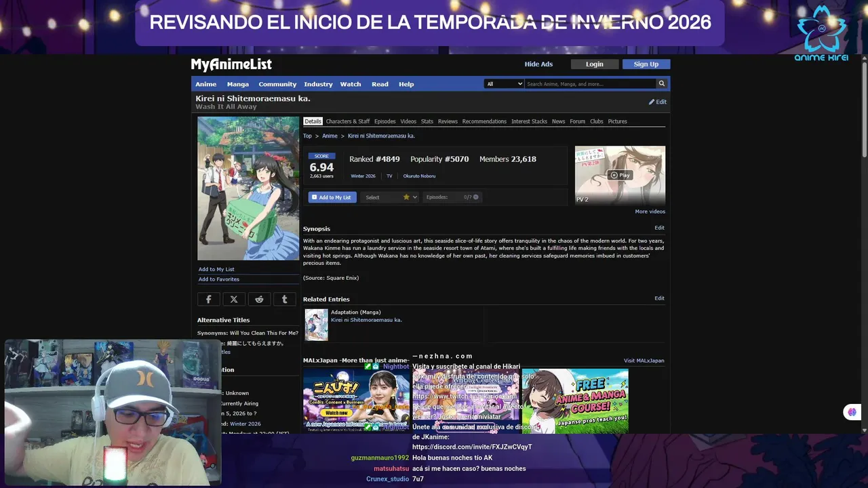Click the blue Add to My List button
Viewport: 868px width, 488px height.
(x=332, y=197)
